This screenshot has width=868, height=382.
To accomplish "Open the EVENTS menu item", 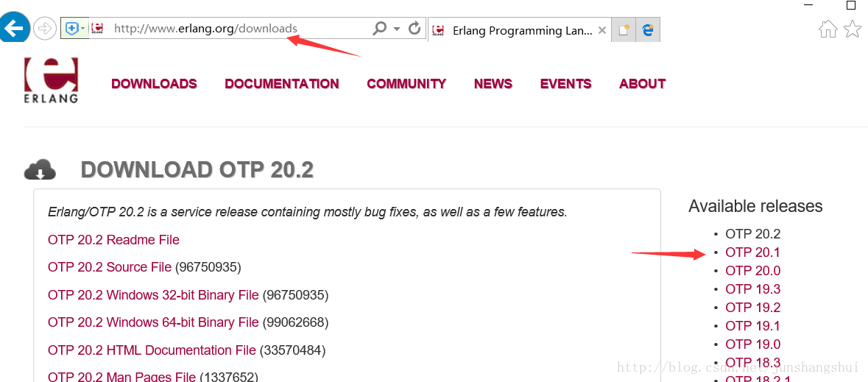I will tap(565, 84).
